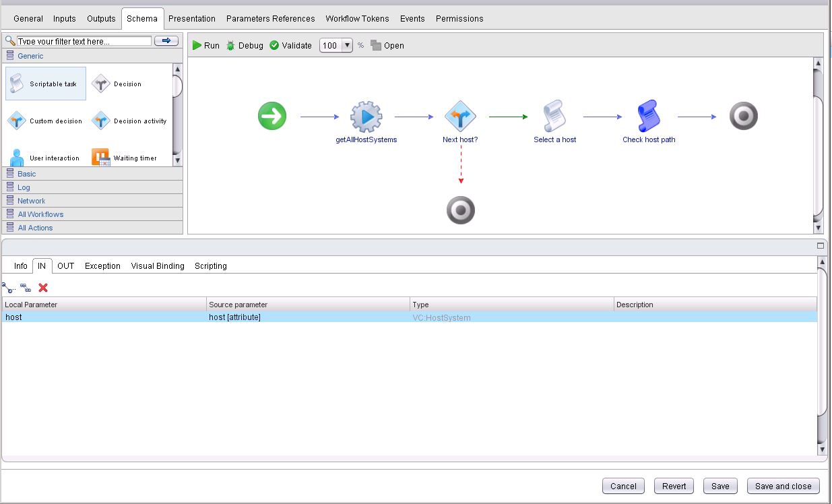Image resolution: width=832 pixels, height=504 pixels.
Task: Select the 'Select a host' script node
Action: 554,117
